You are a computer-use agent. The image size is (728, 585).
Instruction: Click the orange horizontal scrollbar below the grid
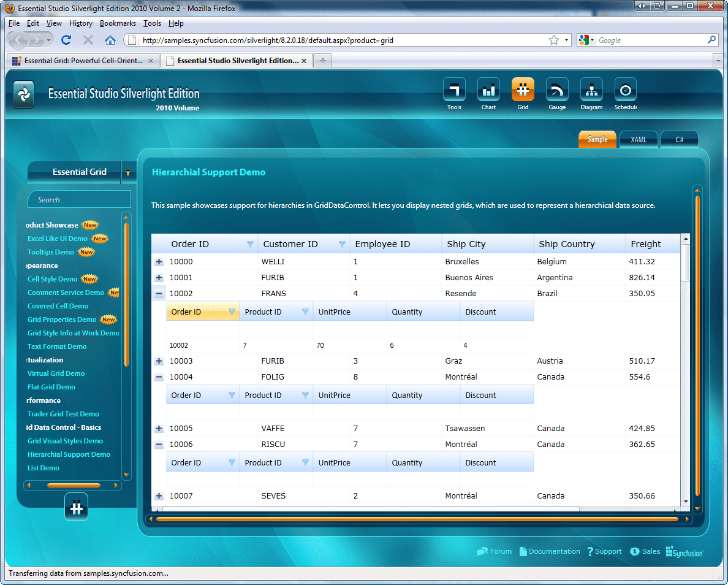click(417, 519)
